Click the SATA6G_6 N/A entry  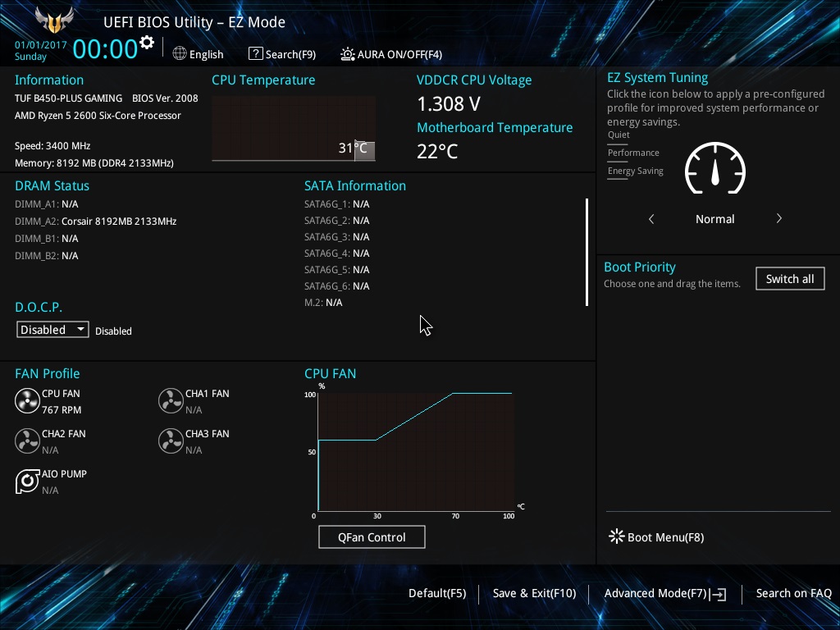(337, 286)
